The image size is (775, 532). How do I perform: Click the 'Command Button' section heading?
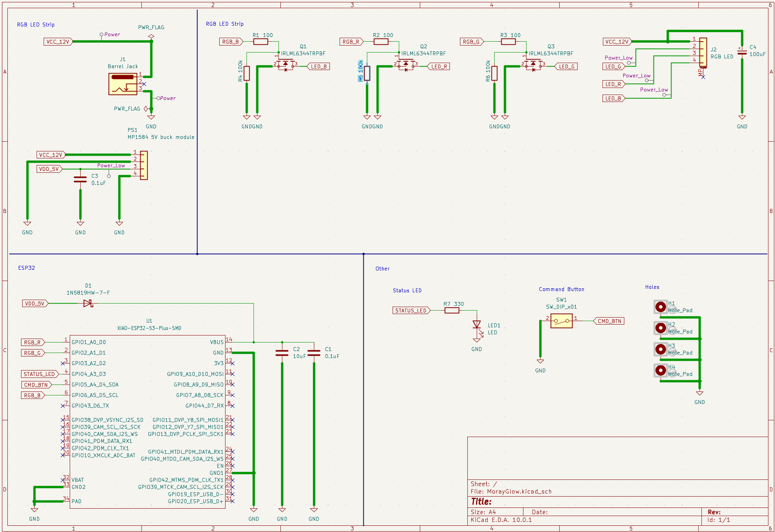coord(562,289)
